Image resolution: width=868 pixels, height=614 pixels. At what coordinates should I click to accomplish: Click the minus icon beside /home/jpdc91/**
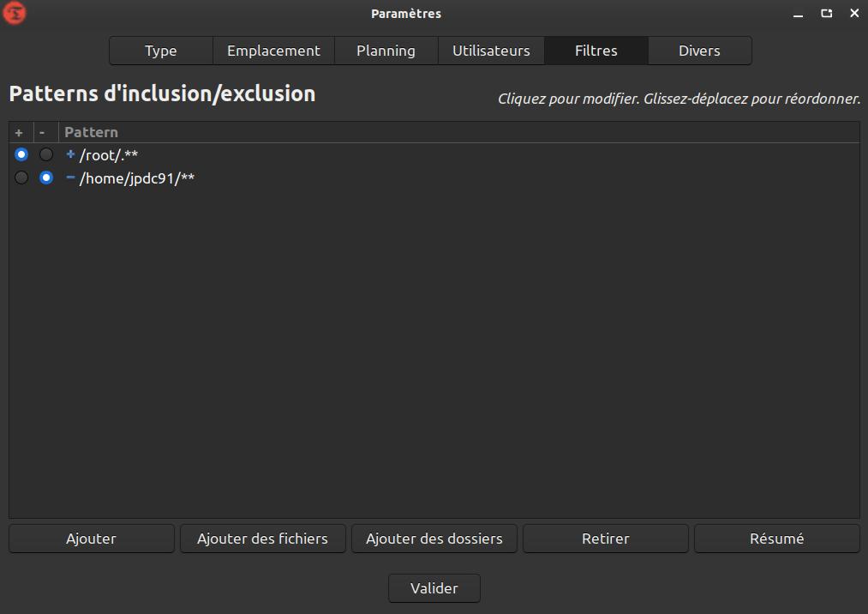[70, 178]
